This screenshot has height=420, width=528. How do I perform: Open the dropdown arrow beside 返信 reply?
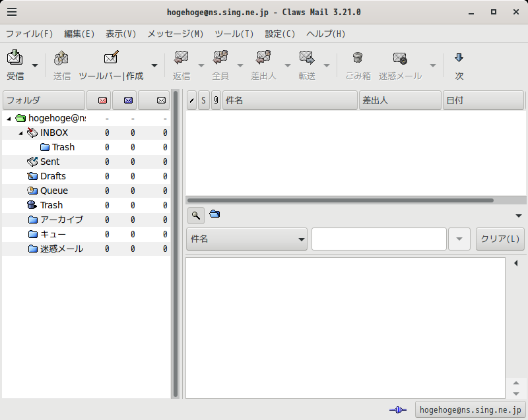point(201,65)
